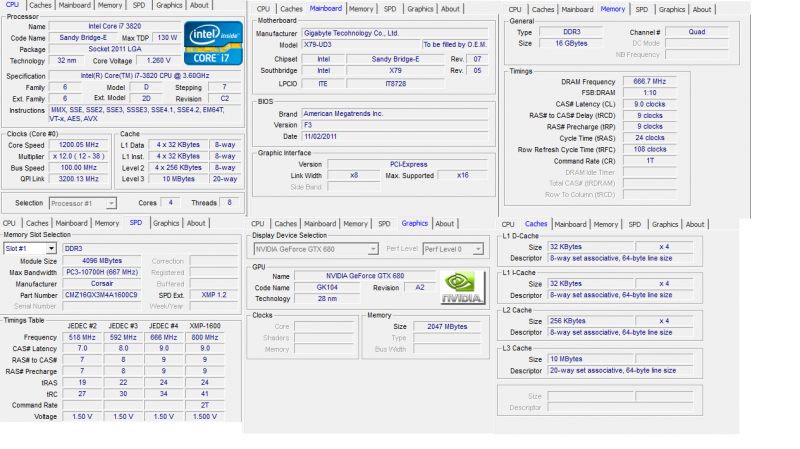This screenshot has width=800, height=449.
Task: Click the NVIDIA logo in Graphics window
Action: [x=462, y=288]
